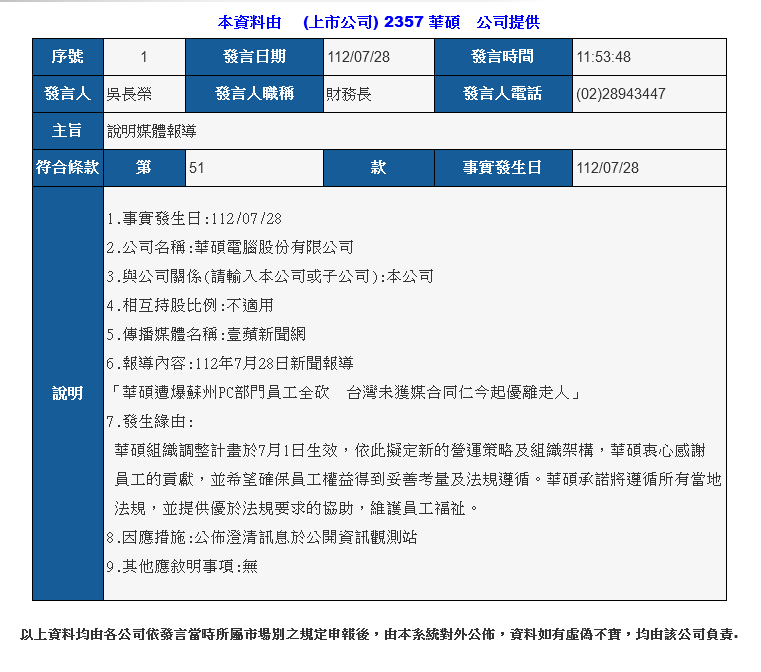Click the '發言人電話' header cell

tap(503, 94)
